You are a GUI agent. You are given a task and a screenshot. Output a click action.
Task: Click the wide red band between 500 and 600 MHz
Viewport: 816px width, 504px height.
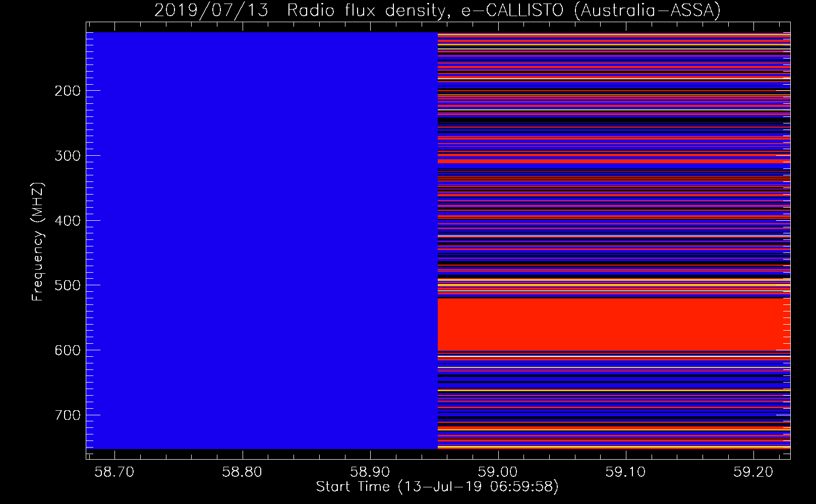614,324
